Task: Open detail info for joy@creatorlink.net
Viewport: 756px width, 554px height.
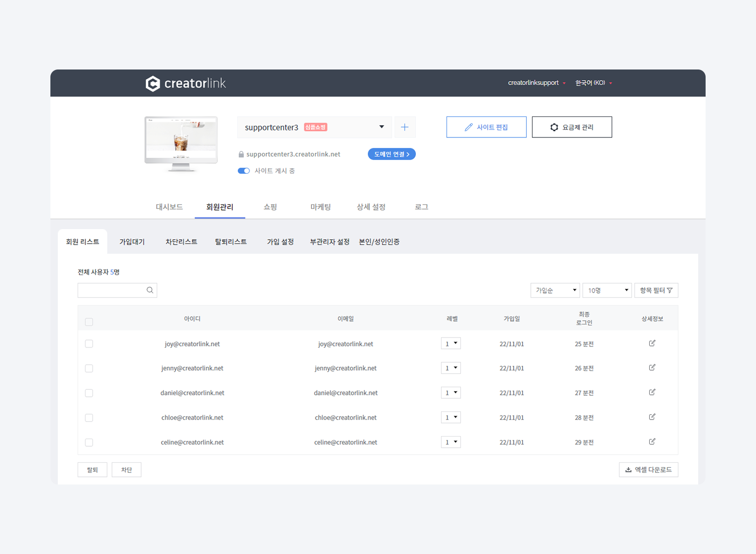Action: [x=652, y=343]
